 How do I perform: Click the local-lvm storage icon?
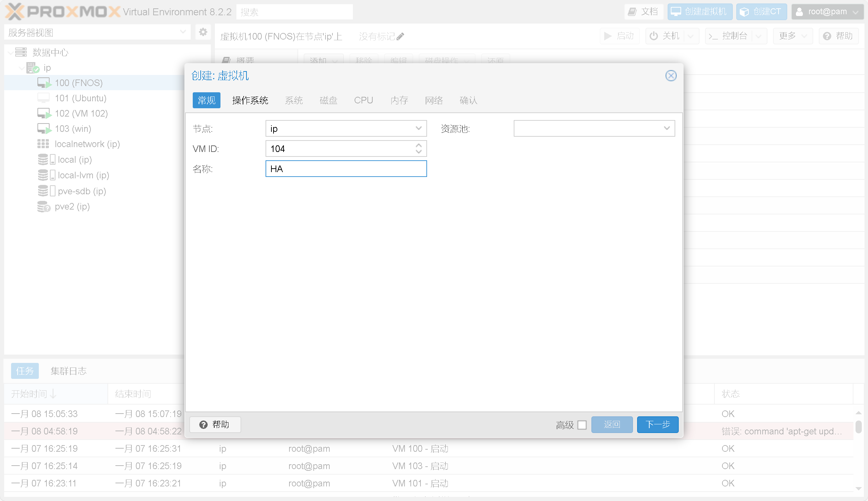click(46, 175)
